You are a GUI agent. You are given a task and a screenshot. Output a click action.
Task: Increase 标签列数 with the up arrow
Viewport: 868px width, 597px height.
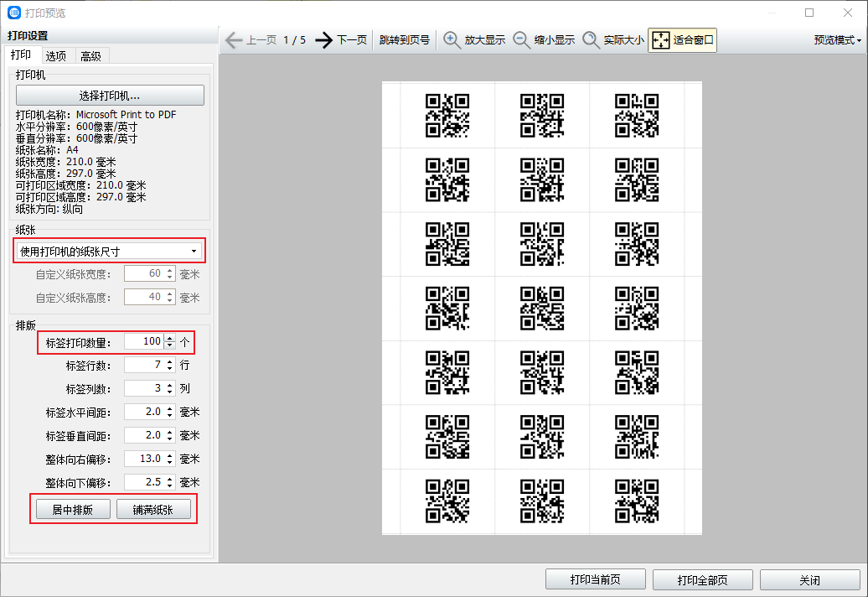[170, 384]
